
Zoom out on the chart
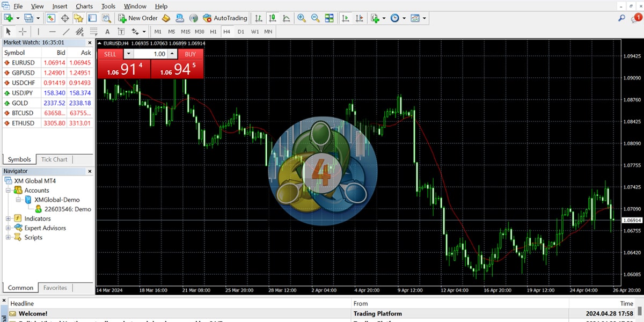point(316,18)
